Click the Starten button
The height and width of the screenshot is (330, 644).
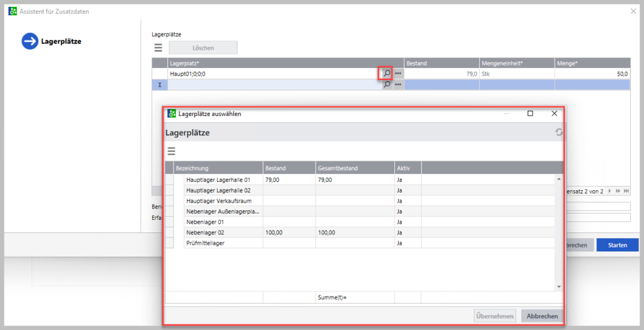(618, 245)
